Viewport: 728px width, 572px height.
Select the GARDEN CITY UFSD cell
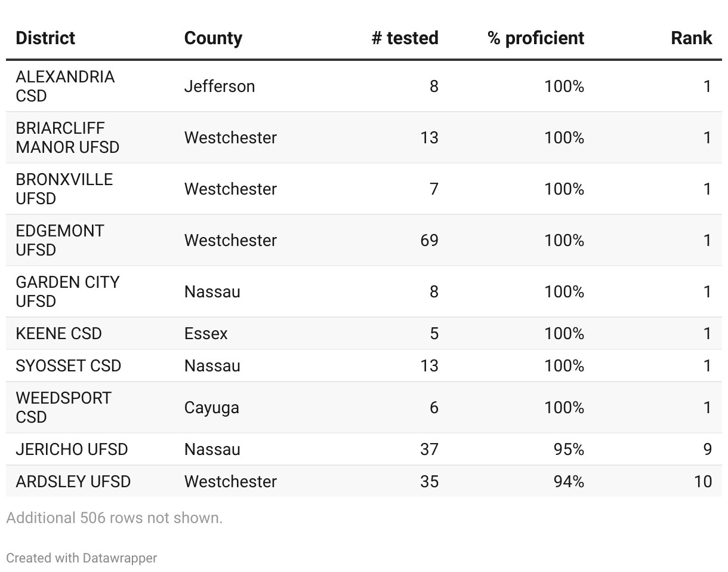pyautogui.click(x=67, y=291)
